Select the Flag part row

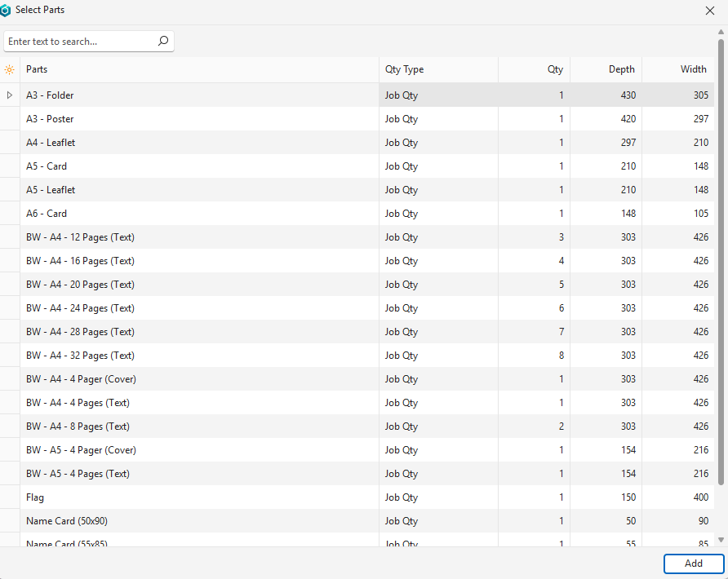199,497
